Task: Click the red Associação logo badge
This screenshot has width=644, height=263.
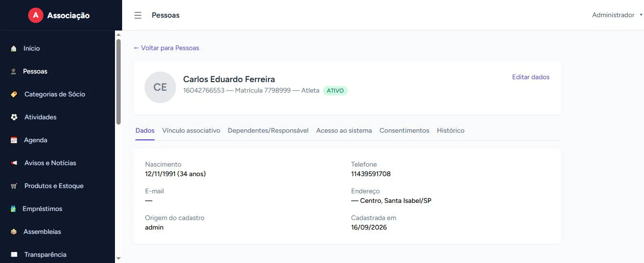Action: (36, 15)
